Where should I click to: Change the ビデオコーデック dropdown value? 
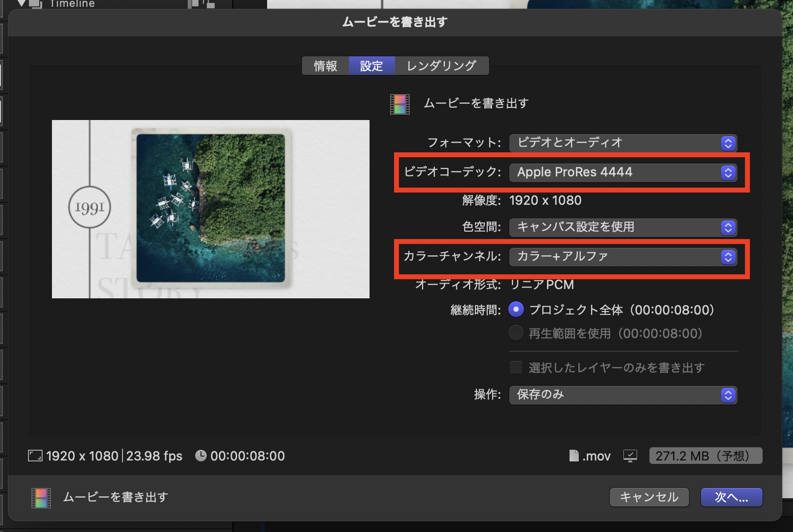pyautogui.click(x=623, y=172)
